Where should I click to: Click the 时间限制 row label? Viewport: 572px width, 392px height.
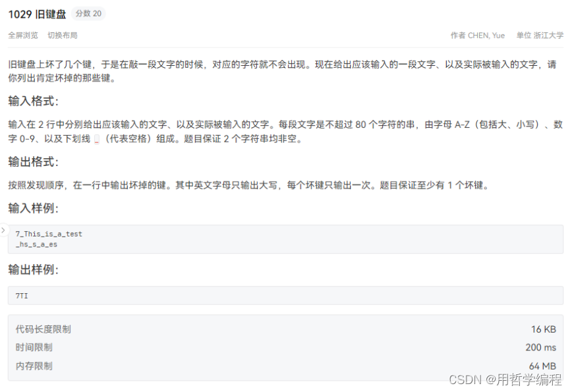(34, 347)
